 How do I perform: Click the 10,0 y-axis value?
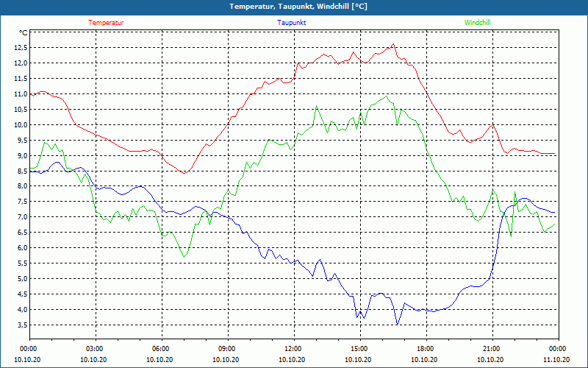tap(21, 124)
